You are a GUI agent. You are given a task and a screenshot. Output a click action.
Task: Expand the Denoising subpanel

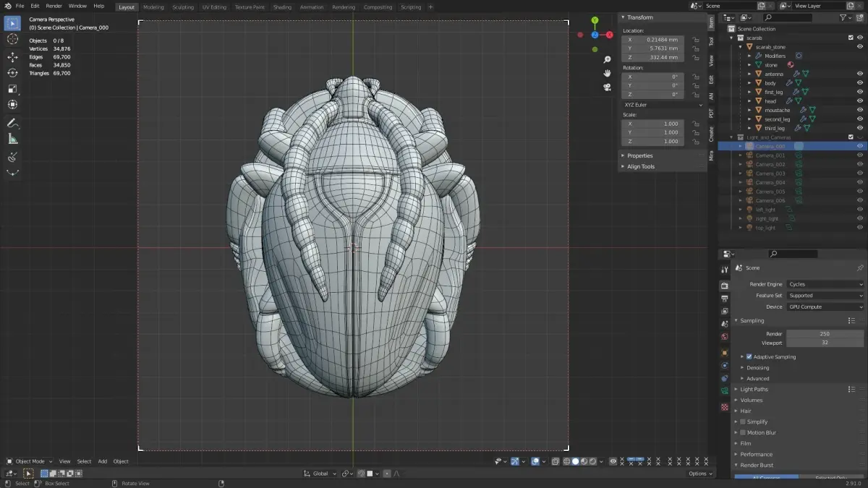pos(758,367)
